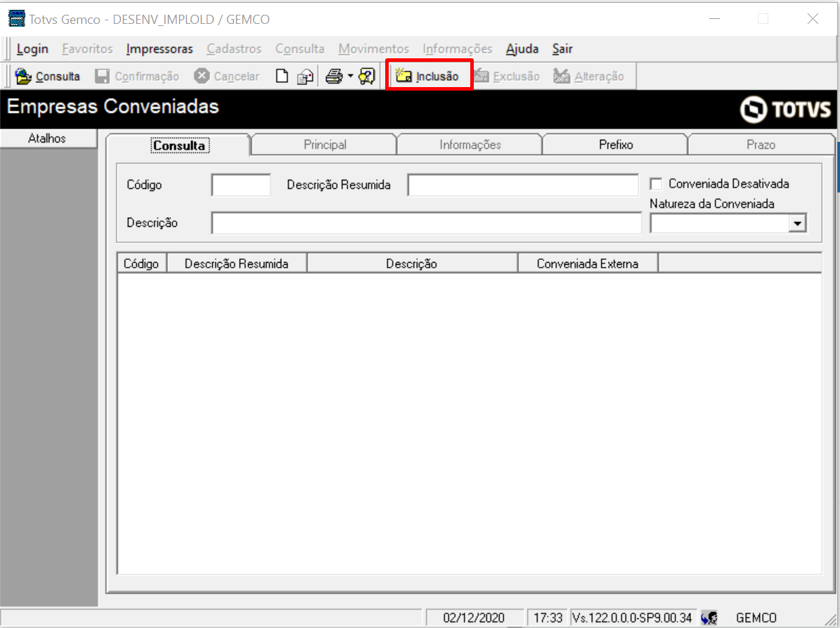Viewport: 840px width, 628px height.
Task: Switch to the Principal tab
Action: (325, 145)
